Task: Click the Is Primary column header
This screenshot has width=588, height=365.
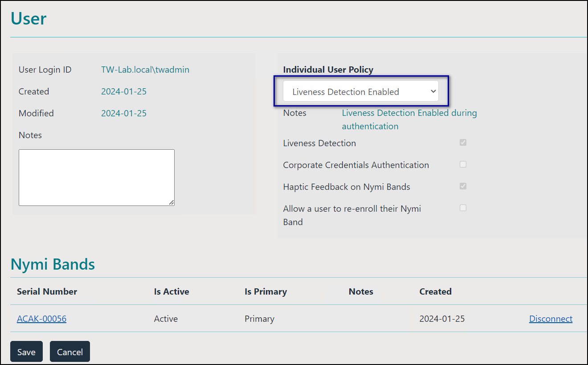Action: point(265,291)
